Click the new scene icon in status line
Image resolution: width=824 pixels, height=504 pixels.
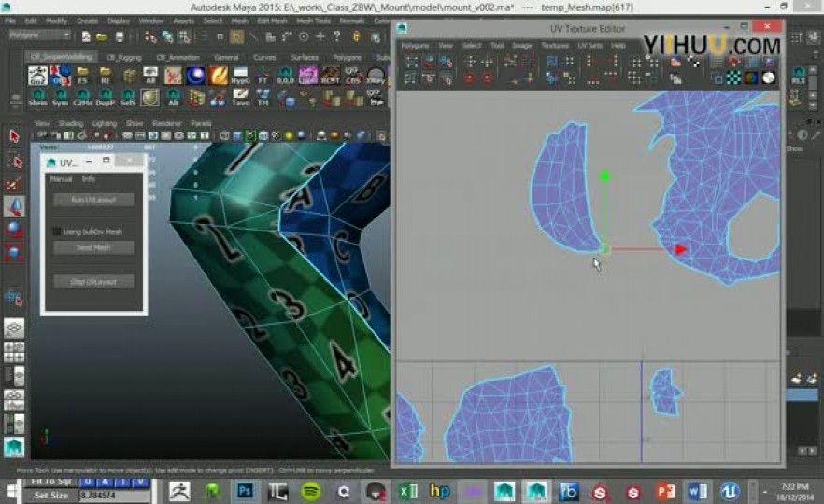tap(86, 36)
